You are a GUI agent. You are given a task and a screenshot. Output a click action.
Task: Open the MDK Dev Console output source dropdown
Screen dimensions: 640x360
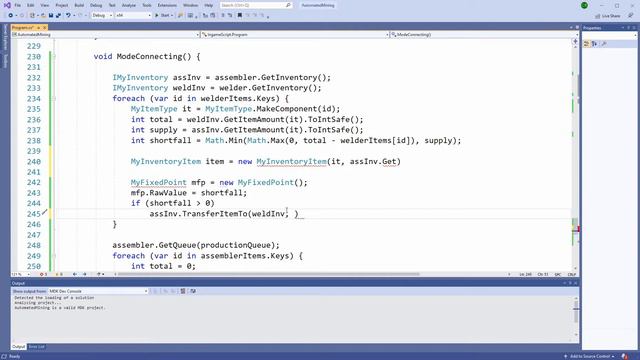click(98, 291)
